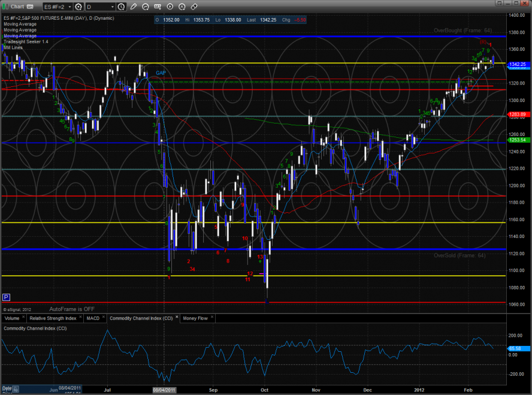The height and width of the screenshot is (395, 532).
Task: Click the Feb label on the time axis
Action: pyautogui.click(x=468, y=390)
